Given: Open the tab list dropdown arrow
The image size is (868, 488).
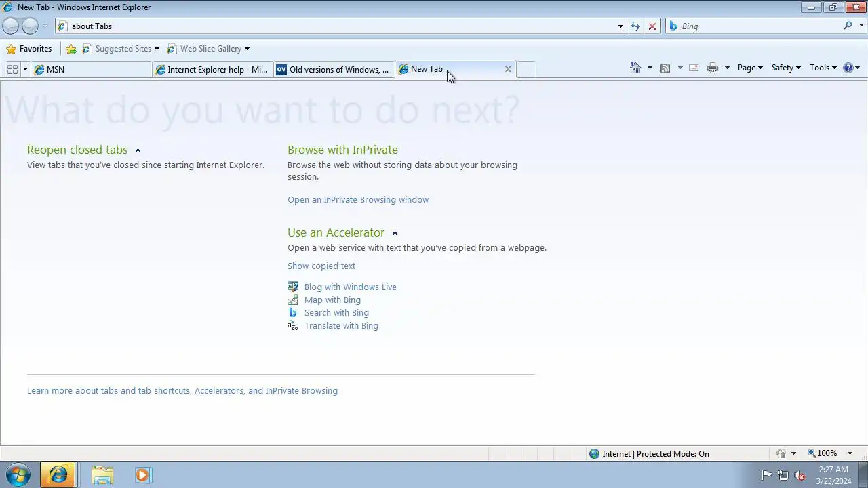Looking at the screenshot, I should pos(25,69).
